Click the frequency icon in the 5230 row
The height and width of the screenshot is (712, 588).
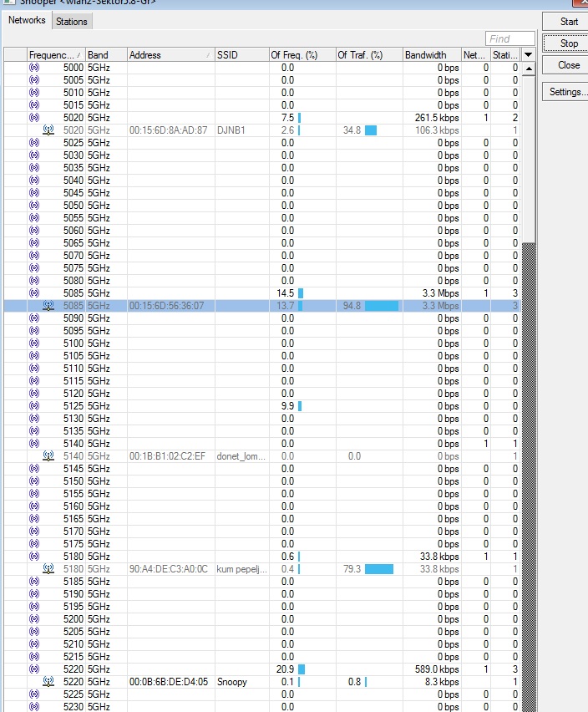tap(34, 706)
